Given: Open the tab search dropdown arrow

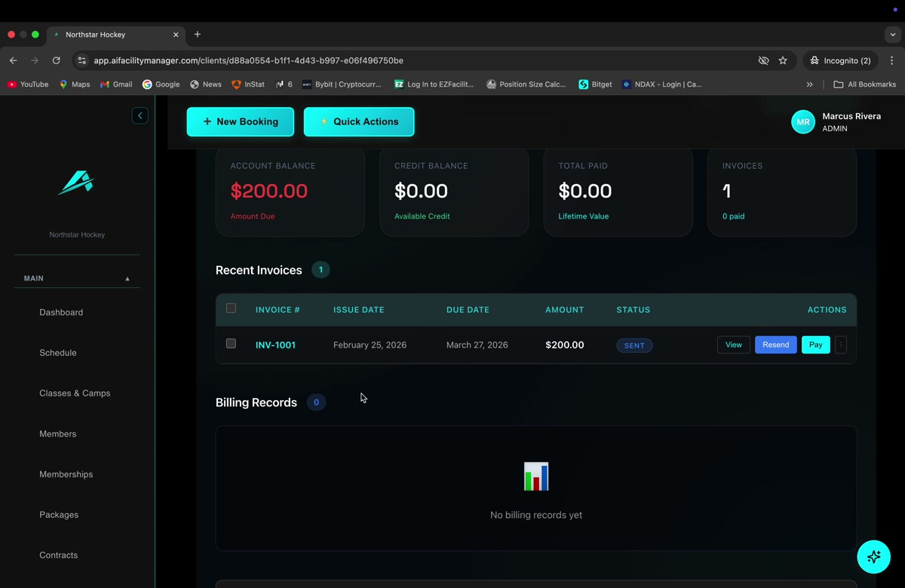Looking at the screenshot, I should coord(893,34).
